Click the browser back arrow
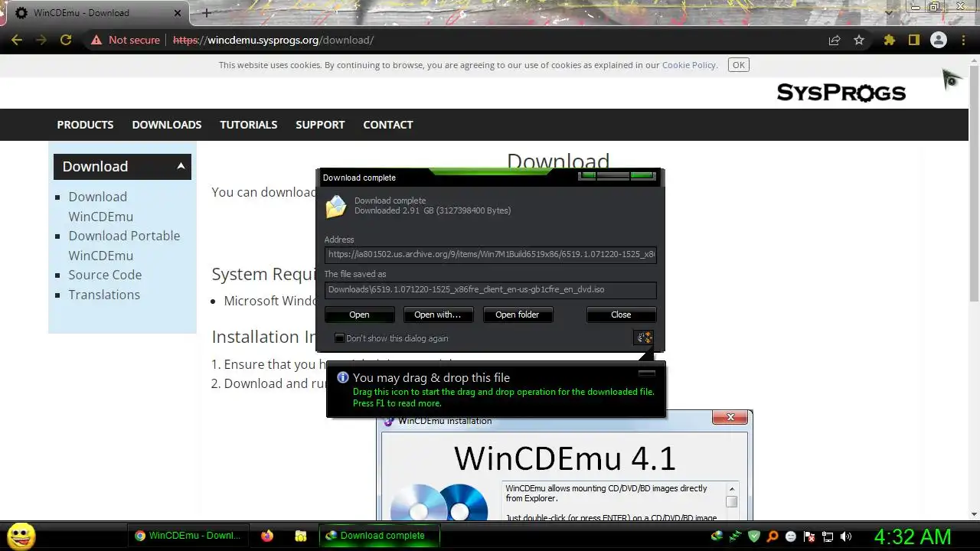Viewport: 980px width, 551px height. pyautogui.click(x=17, y=40)
